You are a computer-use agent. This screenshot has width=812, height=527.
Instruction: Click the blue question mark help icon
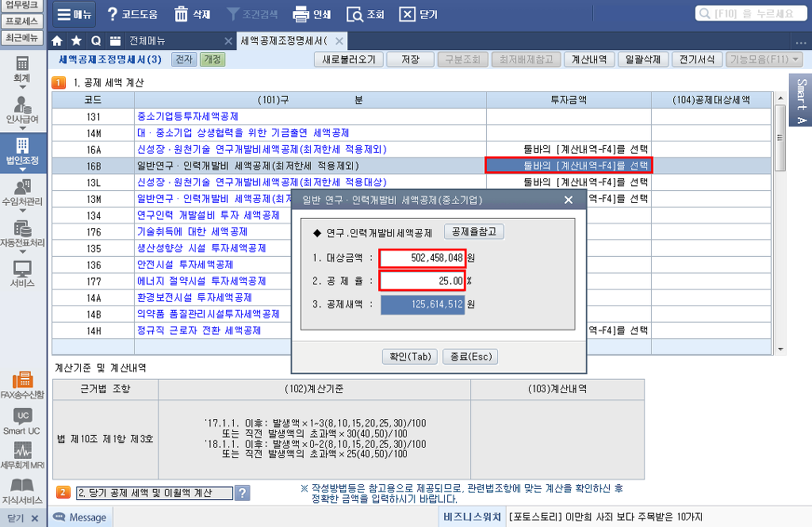point(243,492)
